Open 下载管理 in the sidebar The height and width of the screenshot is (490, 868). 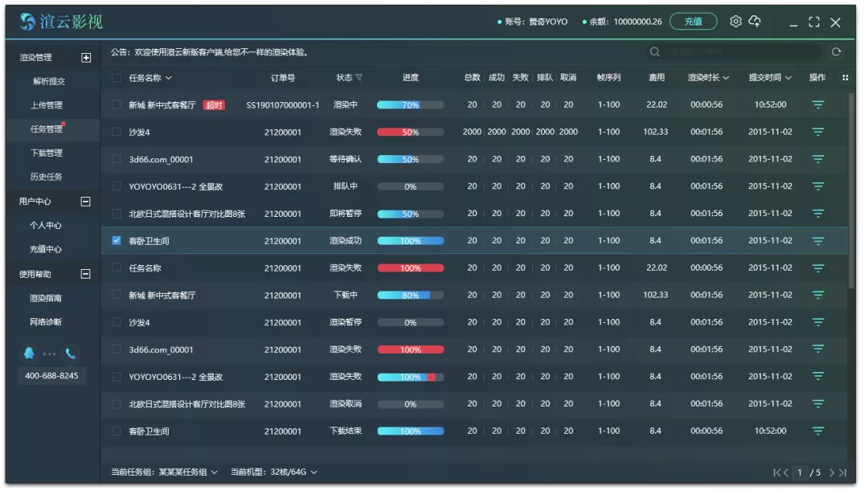coord(47,153)
